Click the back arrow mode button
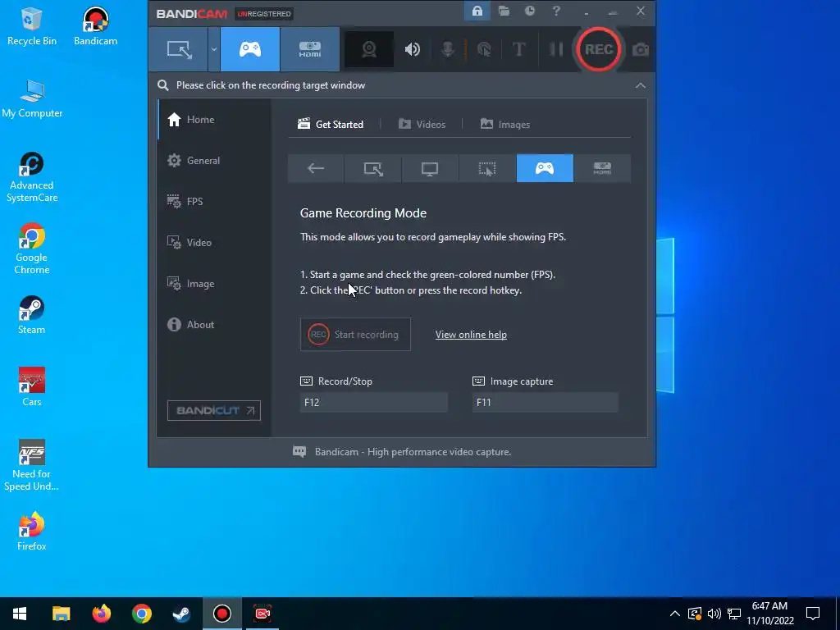The image size is (840, 630). tap(316, 168)
